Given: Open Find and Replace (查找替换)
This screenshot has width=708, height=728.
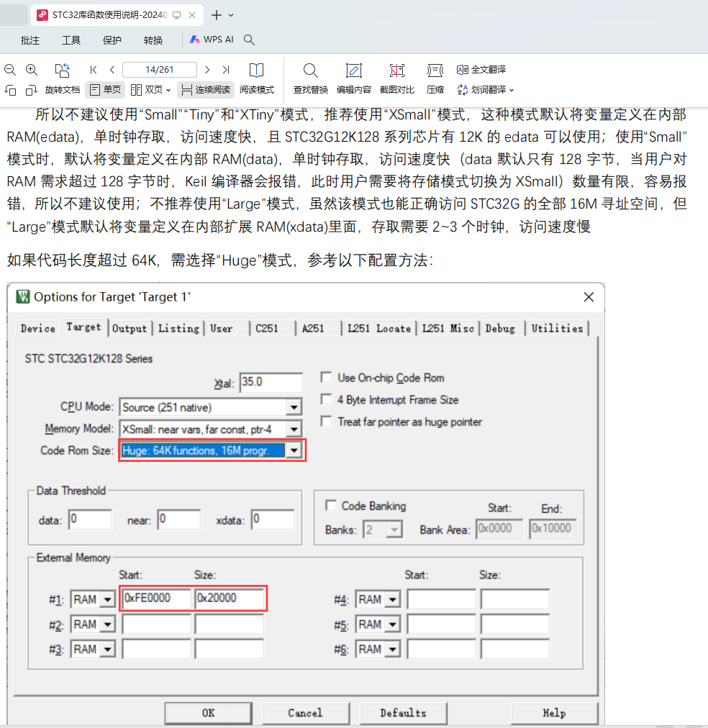Looking at the screenshot, I should (x=311, y=78).
